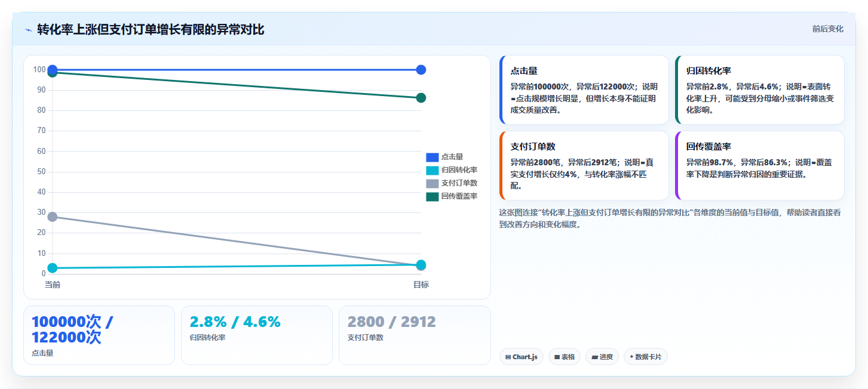This screenshot has width=868, height=389.
Task: Click the 2.8% / 4.6% stat value
Action: [x=235, y=322]
